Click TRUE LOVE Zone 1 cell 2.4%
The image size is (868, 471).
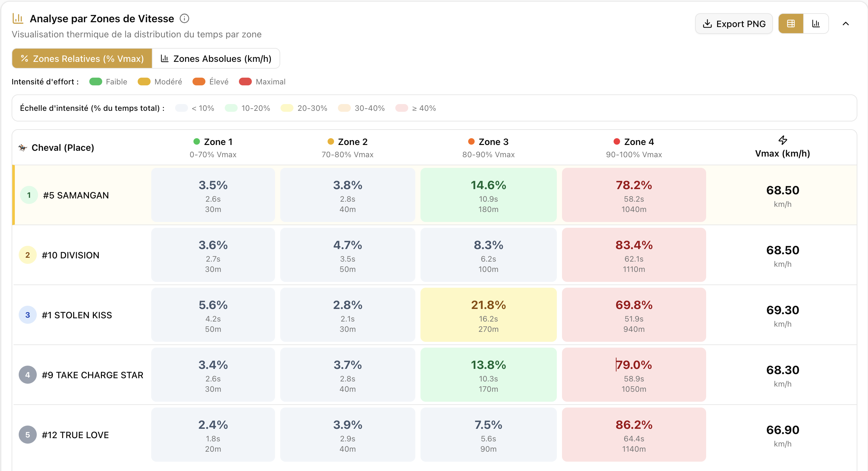(x=213, y=435)
